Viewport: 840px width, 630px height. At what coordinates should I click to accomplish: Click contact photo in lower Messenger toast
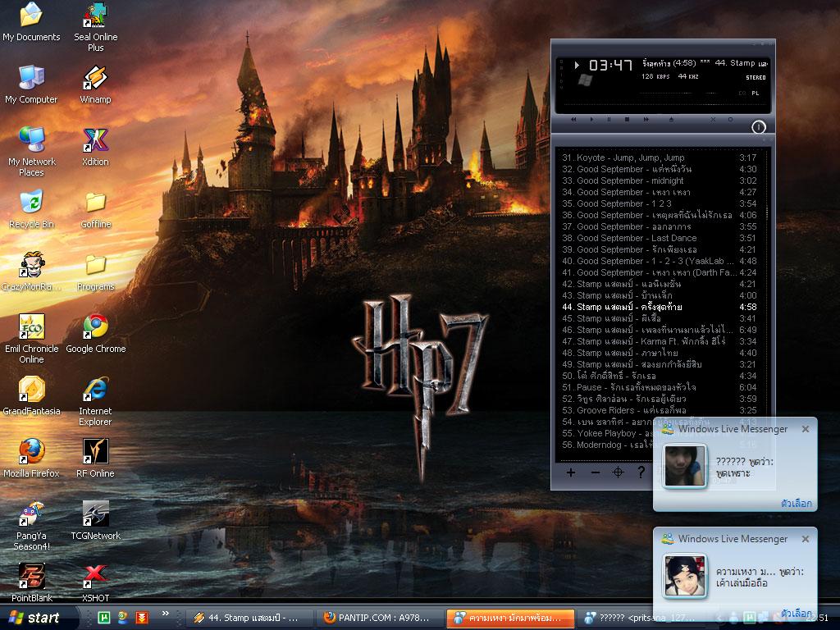click(685, 576)
